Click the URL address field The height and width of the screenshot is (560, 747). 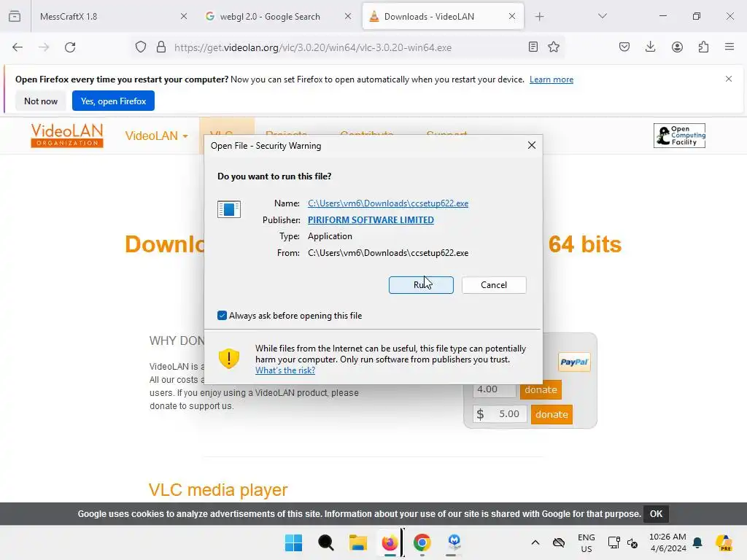(348, 47)
